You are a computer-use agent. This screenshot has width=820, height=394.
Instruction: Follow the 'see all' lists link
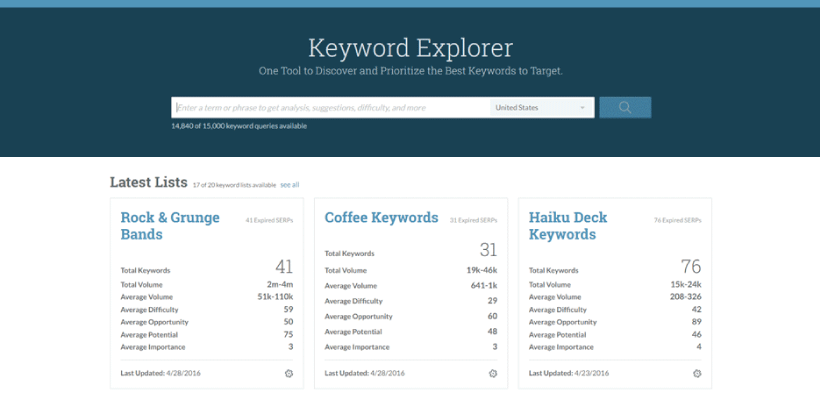click(290, 185)
